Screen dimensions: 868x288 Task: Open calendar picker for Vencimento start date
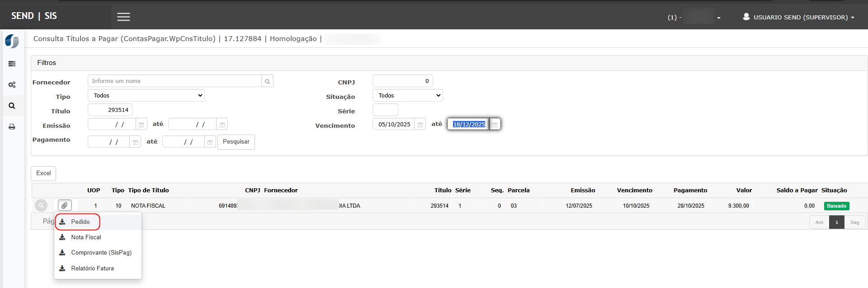420,125
